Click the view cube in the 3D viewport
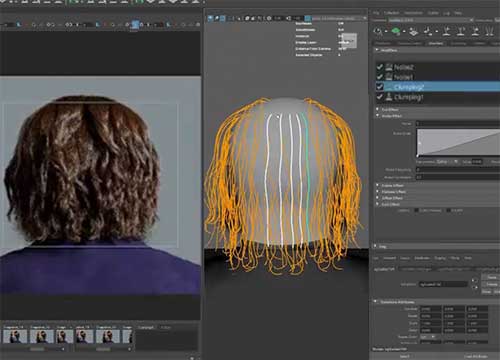This screenshot has width=500, height=360. pos(349,41)
